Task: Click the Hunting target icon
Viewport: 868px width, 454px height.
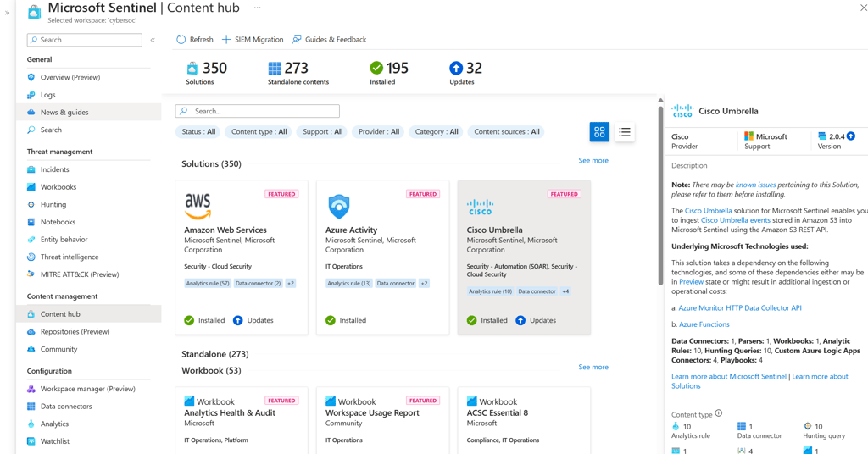Action: tap(31, 205)
